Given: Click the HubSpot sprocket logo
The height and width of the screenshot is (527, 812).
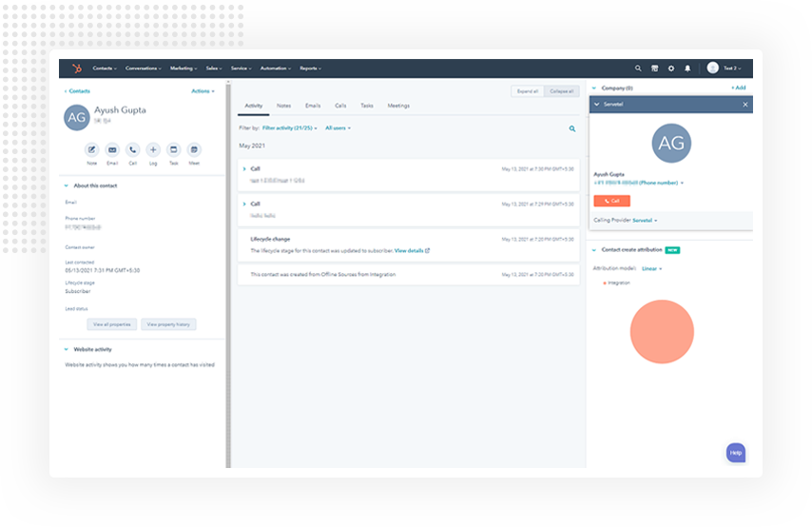Looking at the screenshot, I should pyautogui.click(x=77, y=68).
